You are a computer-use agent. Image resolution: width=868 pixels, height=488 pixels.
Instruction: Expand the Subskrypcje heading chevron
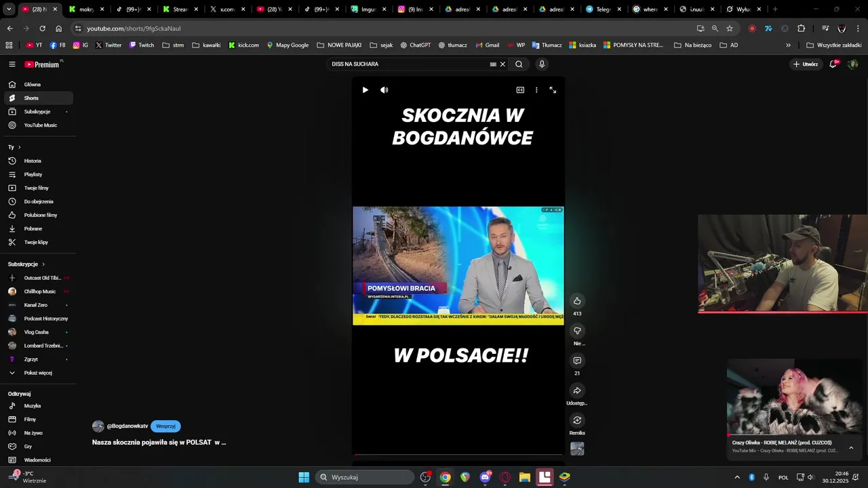(43, 264)
